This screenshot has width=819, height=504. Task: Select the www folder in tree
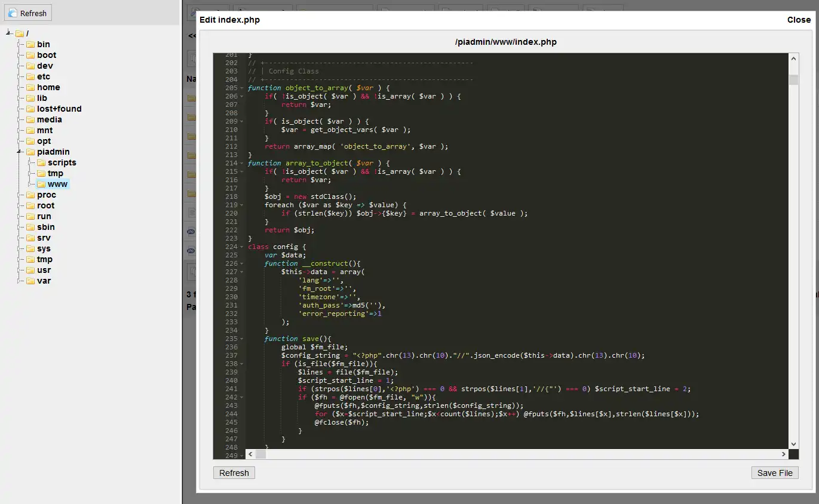coord(58,184)
